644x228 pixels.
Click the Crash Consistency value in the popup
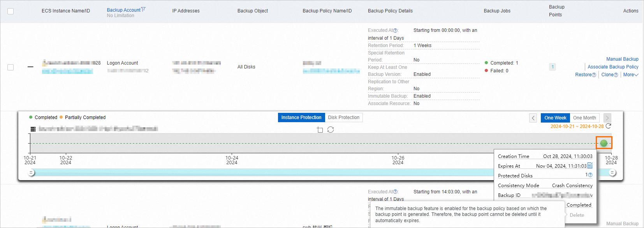coord(572,186)
